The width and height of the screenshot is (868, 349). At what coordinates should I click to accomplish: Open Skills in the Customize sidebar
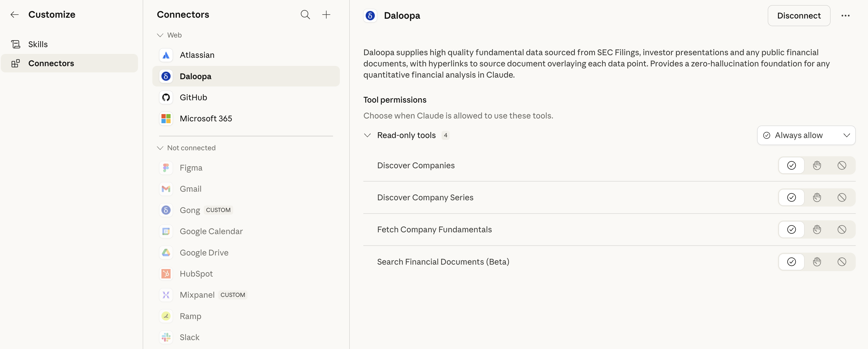point(38,44)
